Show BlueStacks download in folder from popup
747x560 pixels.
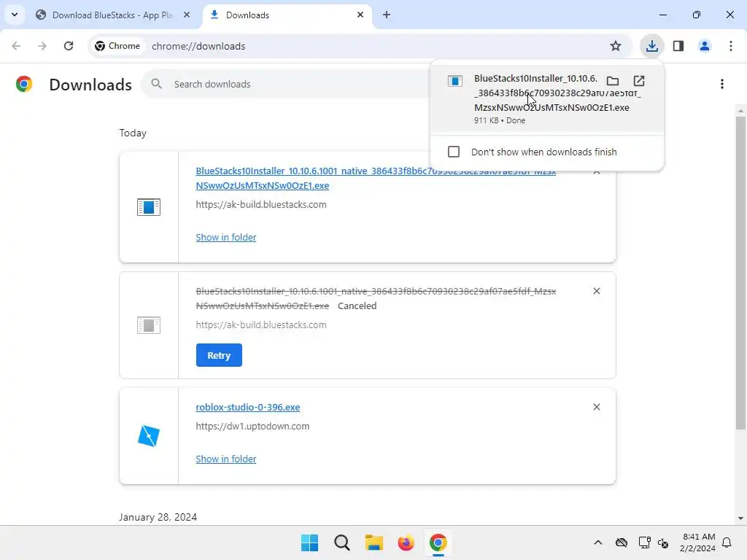pos(613,80)
